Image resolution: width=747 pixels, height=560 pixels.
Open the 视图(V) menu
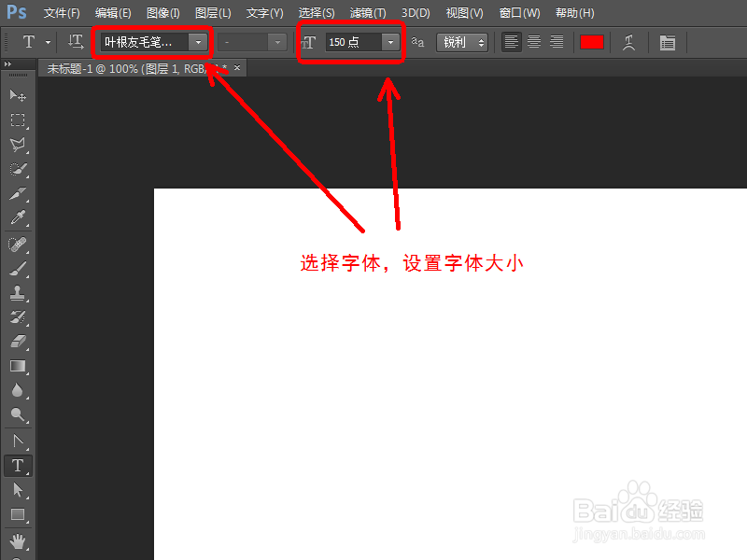(464, 13)
